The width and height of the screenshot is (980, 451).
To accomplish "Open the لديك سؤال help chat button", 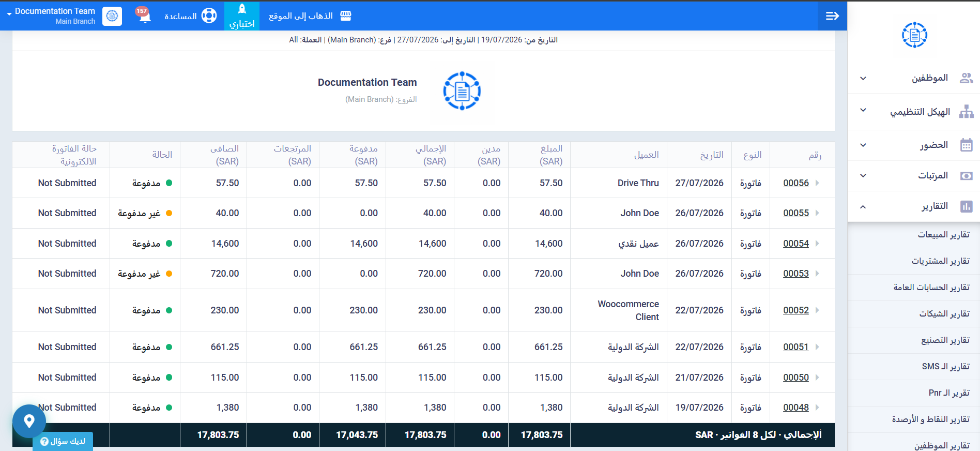I will [63, 441].
